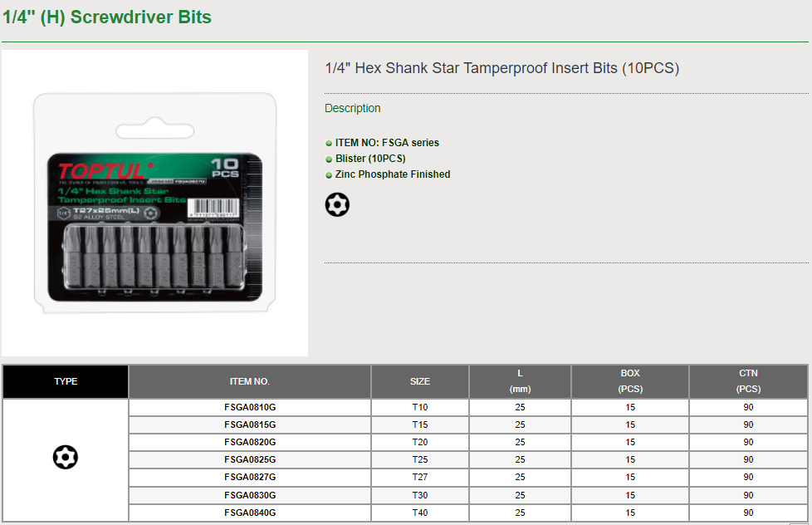Select item number FSGA0825G
The width and height of the screenshot is (812, 525).
point(250,459)
